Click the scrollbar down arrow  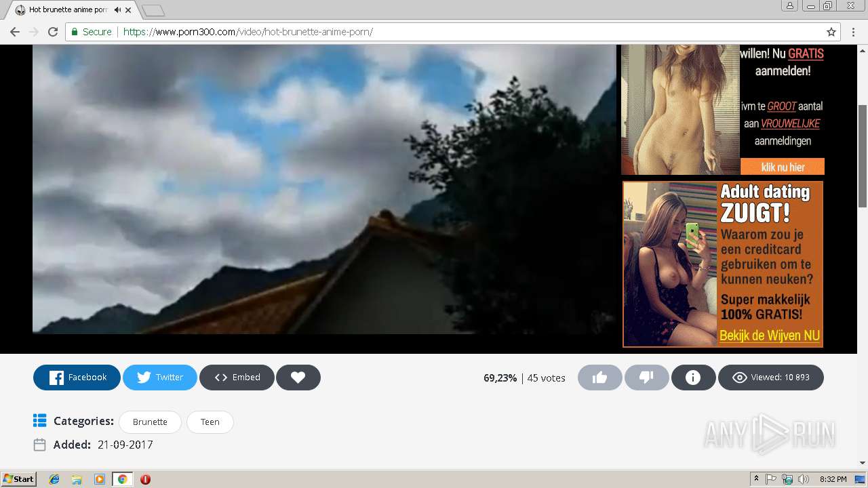[x=863, y=464]
